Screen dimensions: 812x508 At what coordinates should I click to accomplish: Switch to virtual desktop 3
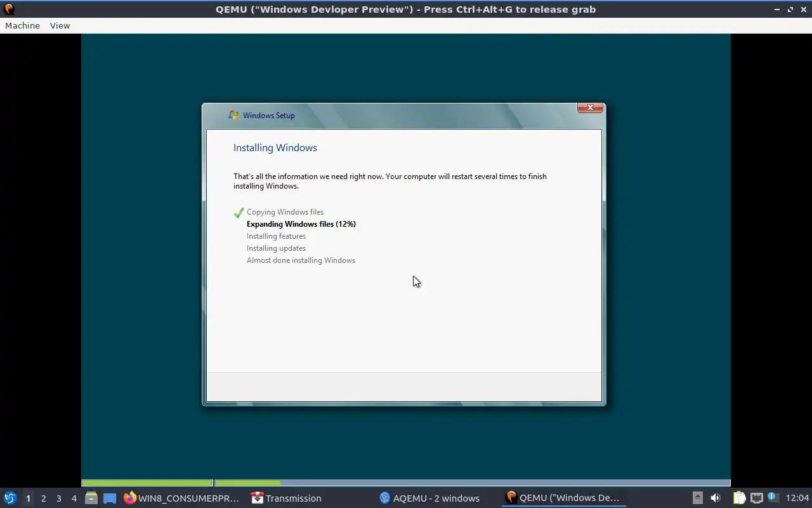58,498
